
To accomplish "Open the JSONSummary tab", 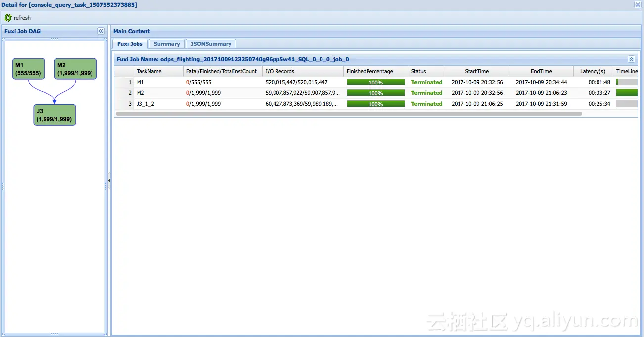I will click(x=211, y=43).
